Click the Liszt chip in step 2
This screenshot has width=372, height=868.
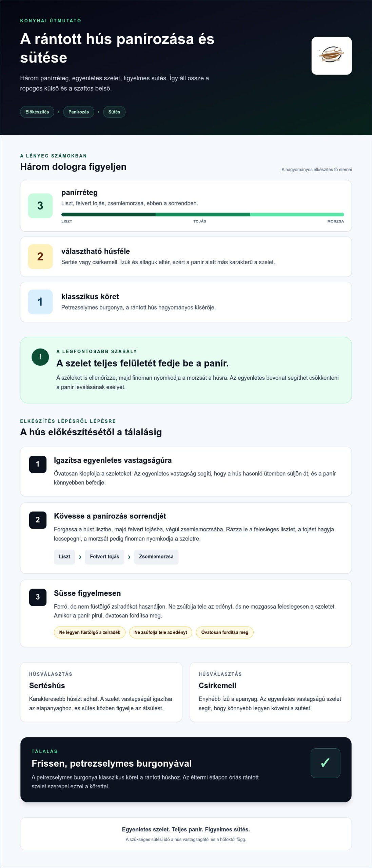click(x=64, y=557)
